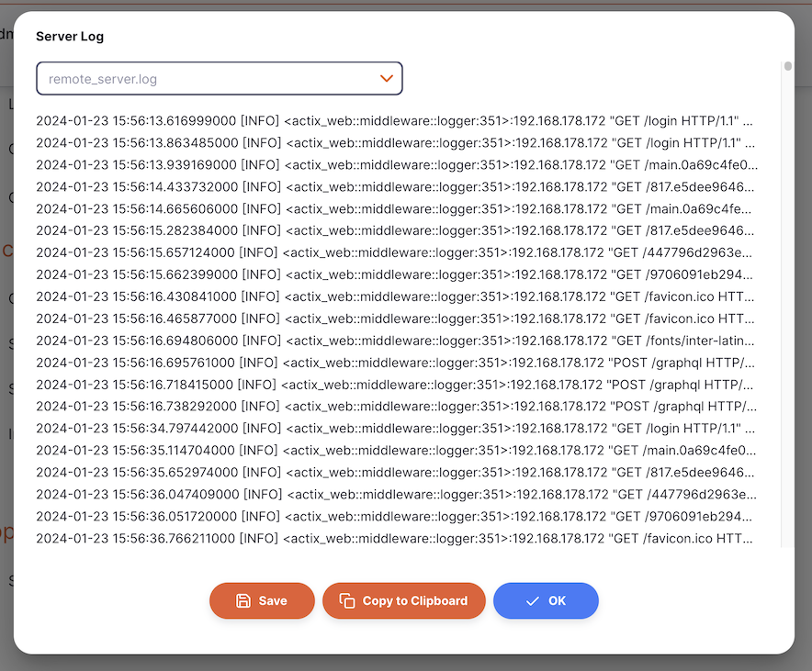812x671 pixels.
Task: Click the Save button
Action: point(262,600)
